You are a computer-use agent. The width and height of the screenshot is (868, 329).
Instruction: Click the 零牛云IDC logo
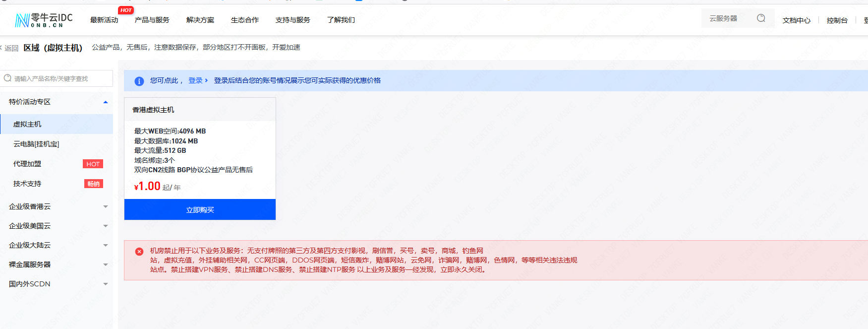click(44, 20)
